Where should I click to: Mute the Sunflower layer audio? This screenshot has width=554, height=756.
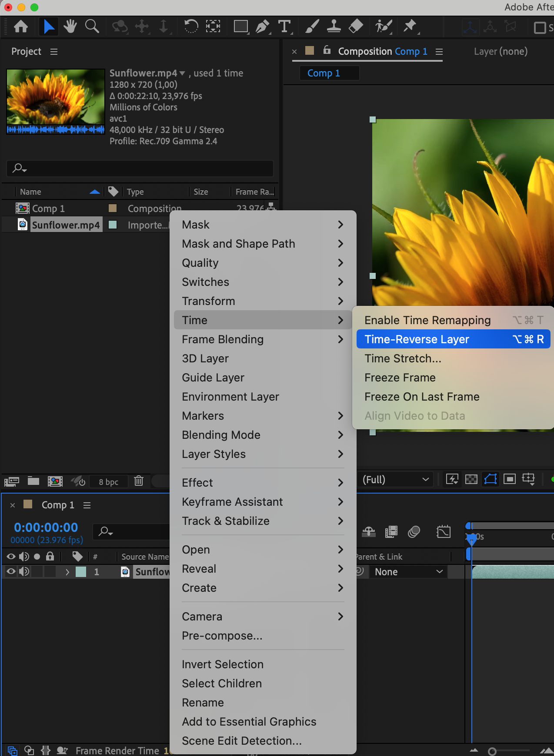[24, 572]
